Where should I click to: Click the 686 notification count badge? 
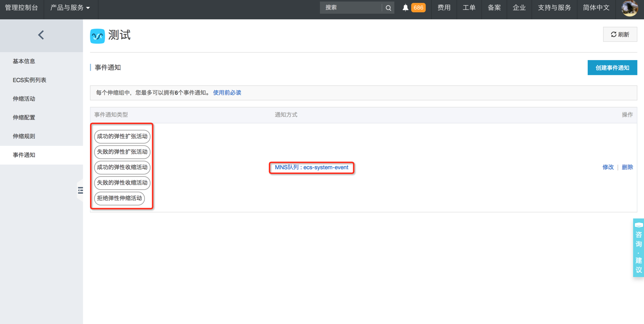point(418,8)
